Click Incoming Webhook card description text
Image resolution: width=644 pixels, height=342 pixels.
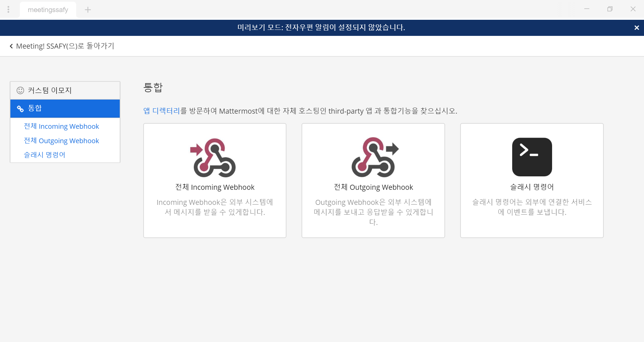click(215, 207)
